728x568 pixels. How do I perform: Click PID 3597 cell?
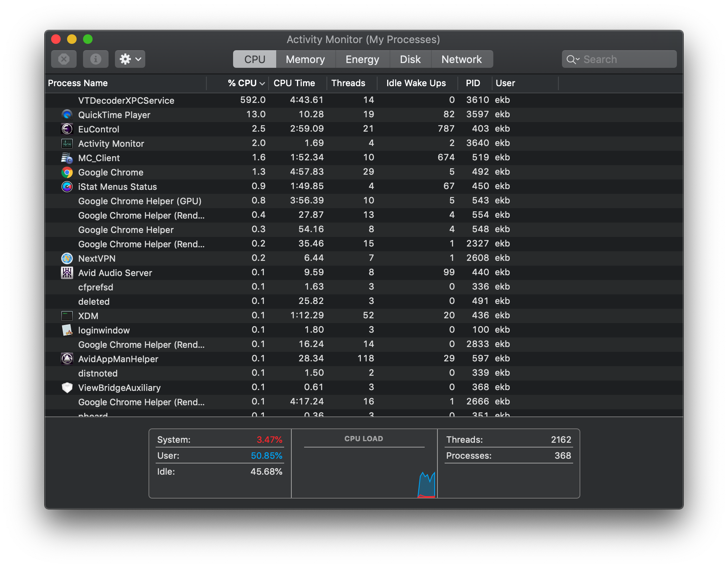click(477, 114)
